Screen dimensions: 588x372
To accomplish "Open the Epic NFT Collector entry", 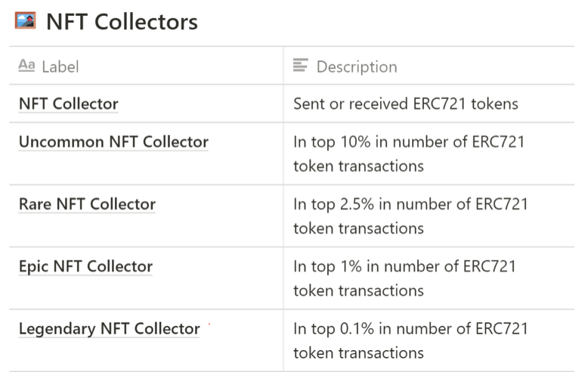I will pyautogui.click(x=85, y=267).
